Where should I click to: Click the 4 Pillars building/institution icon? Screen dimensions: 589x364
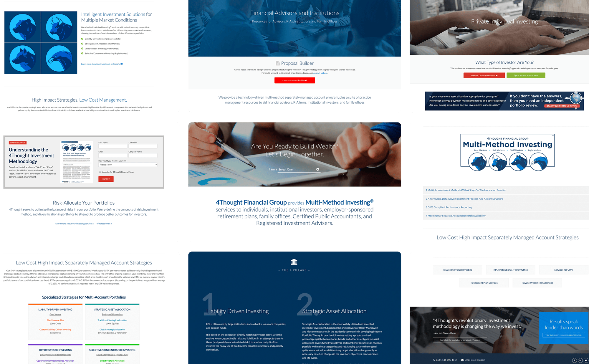coord(294,261)
